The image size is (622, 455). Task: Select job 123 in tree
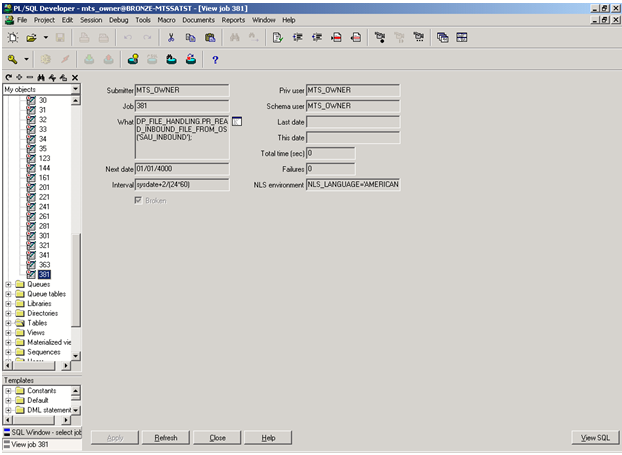[44, 158]
